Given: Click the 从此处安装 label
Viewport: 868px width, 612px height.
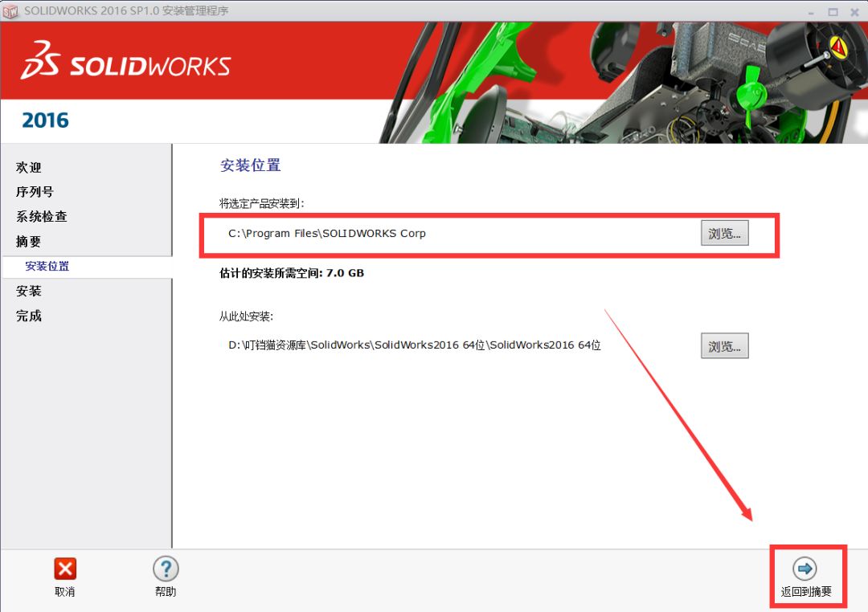Looking at the screenshot, I should (x=246, y=316).
